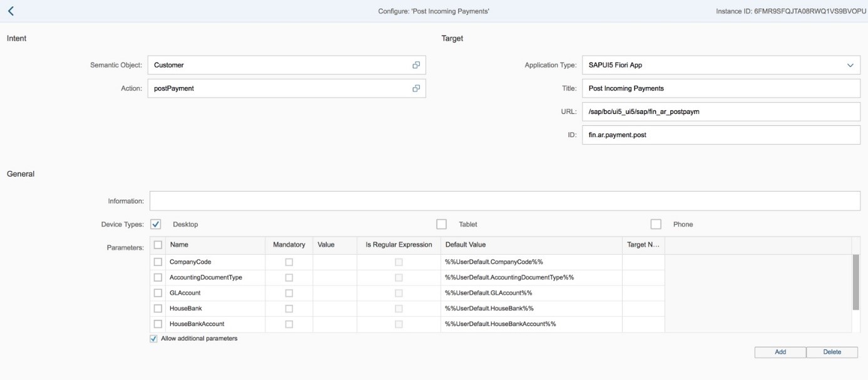This screenshot has height=380, width=868.
Task: Click the parameters table vertical scrollbar
Action: click(x=855, y=282)
